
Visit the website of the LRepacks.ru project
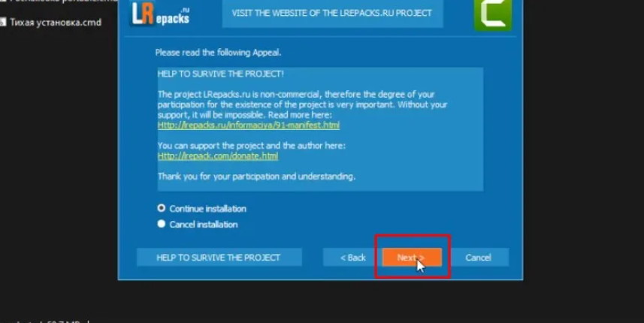[332, 13]
